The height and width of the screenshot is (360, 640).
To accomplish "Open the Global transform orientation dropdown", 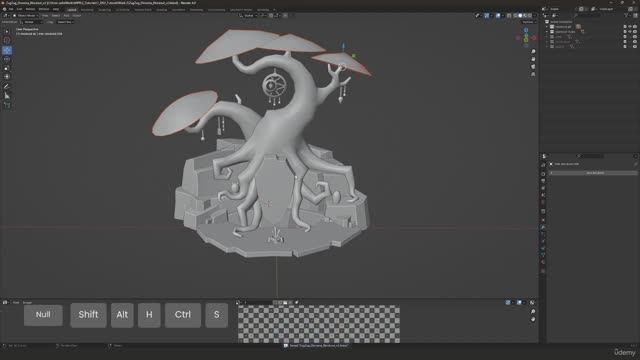I will pyautogui.click(x=249, y=16).
